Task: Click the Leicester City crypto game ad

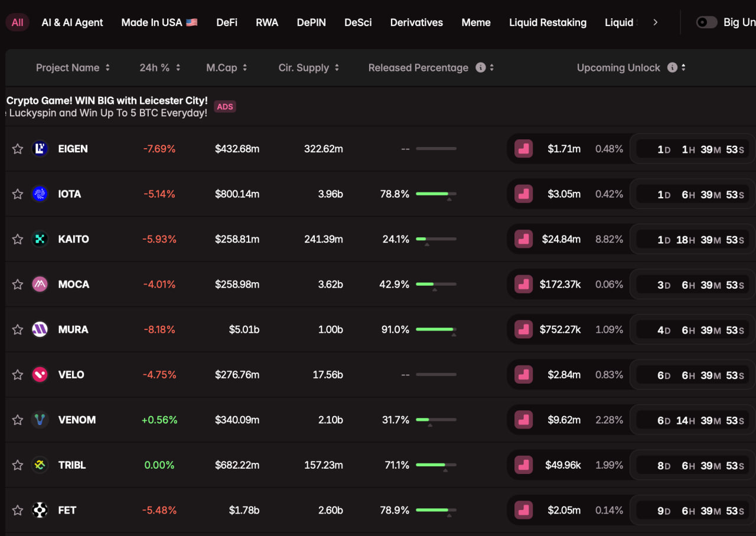Action: click(107, 106)
